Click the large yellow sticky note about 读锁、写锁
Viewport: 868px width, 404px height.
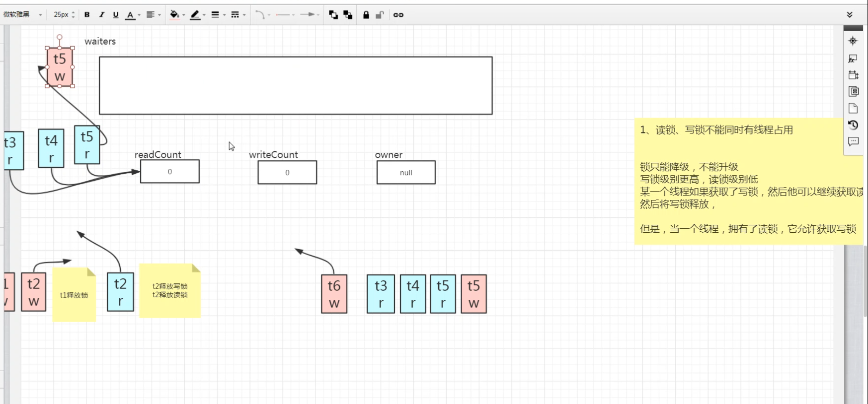tap(749, 181)
